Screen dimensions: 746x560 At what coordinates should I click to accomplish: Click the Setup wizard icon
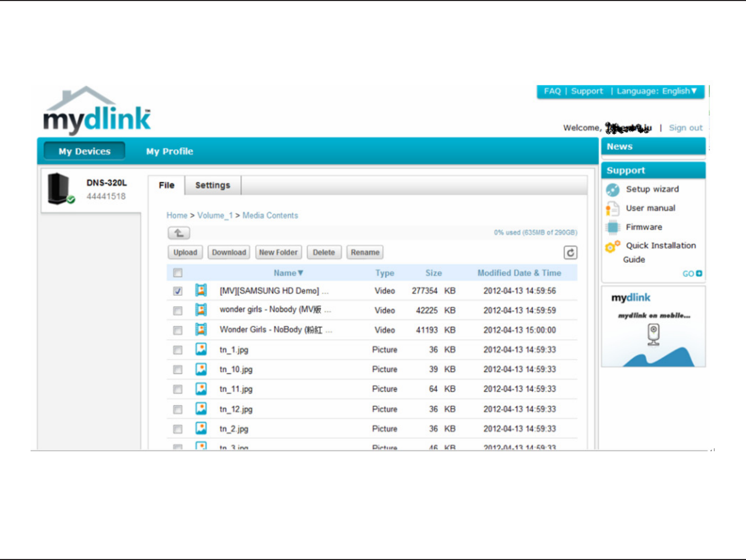(x=613, y=190)
